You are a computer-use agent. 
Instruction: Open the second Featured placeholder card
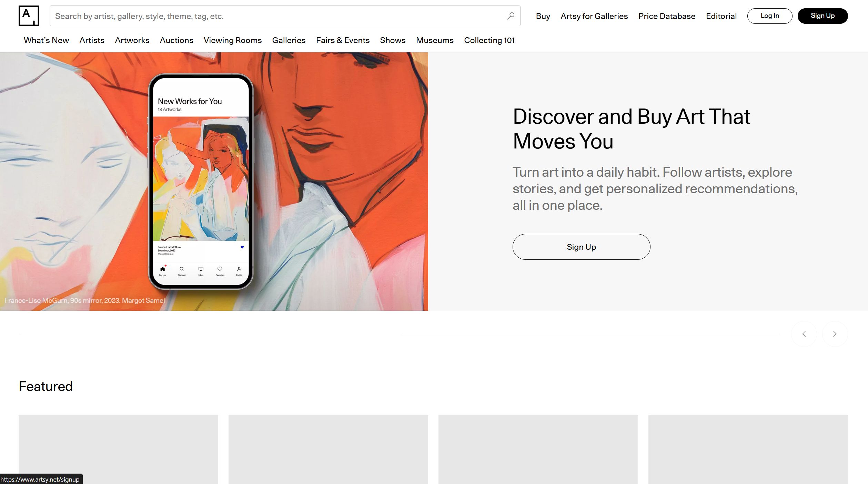(x=328, y=450)
